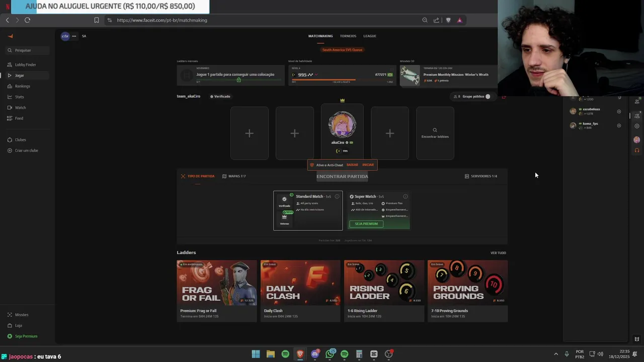644x362 pixels.
Task: Click the South America 5v5 Queue badge
Action: coord(342,50)
